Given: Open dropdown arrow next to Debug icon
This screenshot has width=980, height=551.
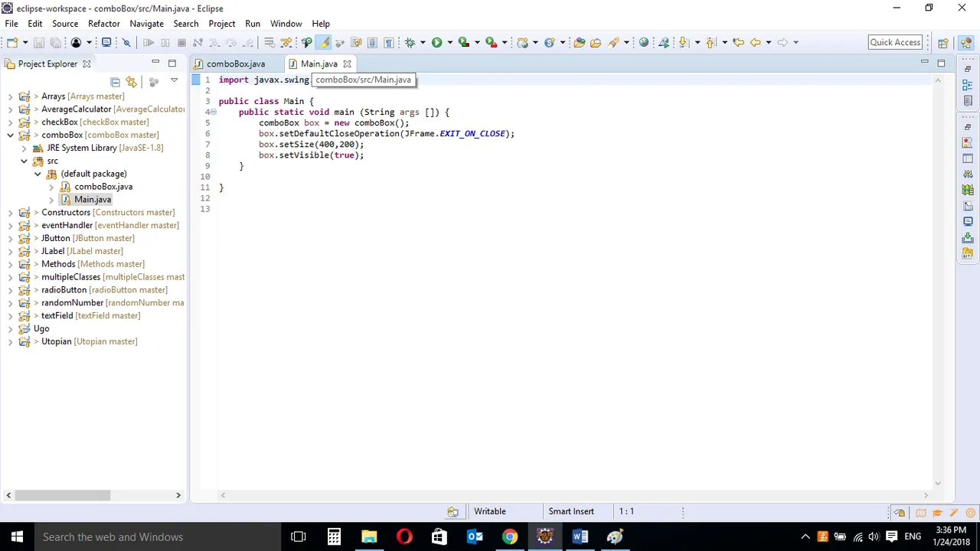Looking at the screenshot, I should click(x=423, y=42).
